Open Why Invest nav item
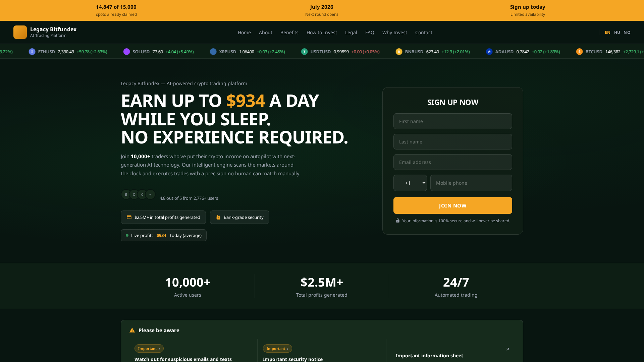The image size is (644, 362). point(395,33)
